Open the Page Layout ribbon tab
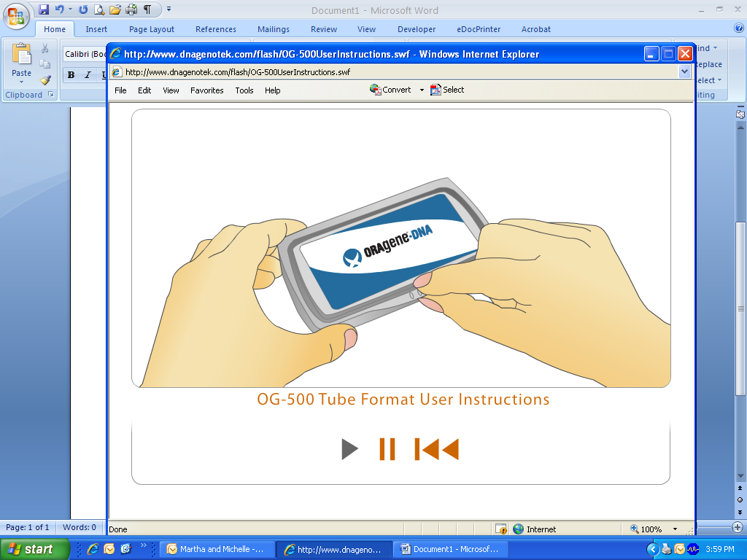Screen dimensions: 747x560 (152, 29)
